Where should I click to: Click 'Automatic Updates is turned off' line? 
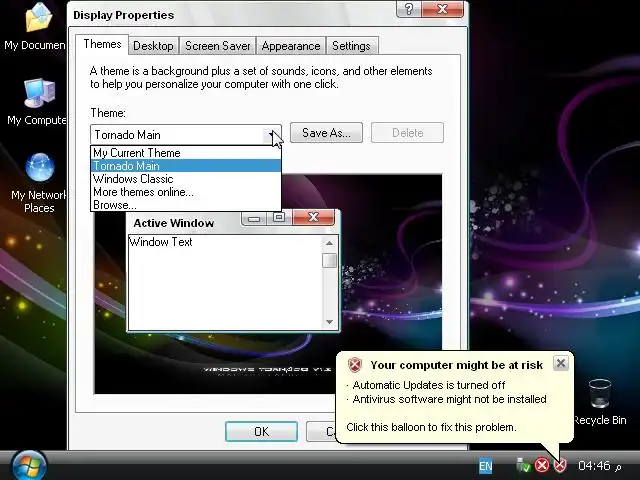[429, 385]
